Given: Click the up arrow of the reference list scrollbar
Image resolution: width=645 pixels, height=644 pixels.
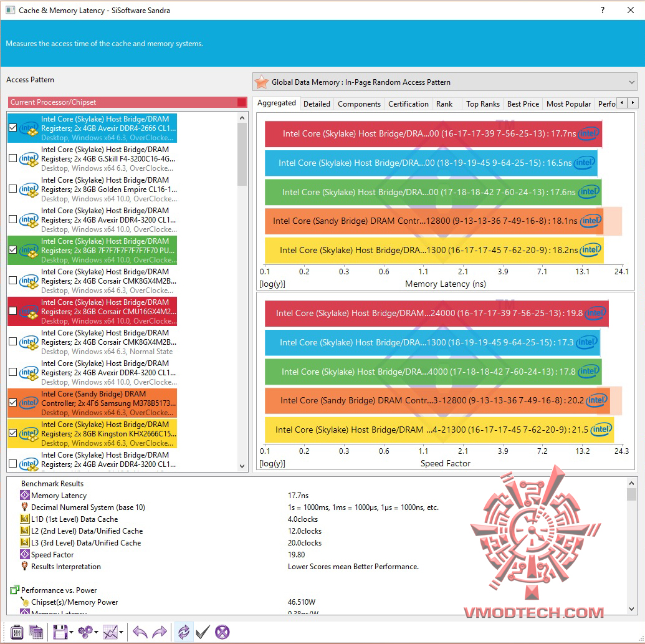Looking at the screenshot, I should pos(242,118).
